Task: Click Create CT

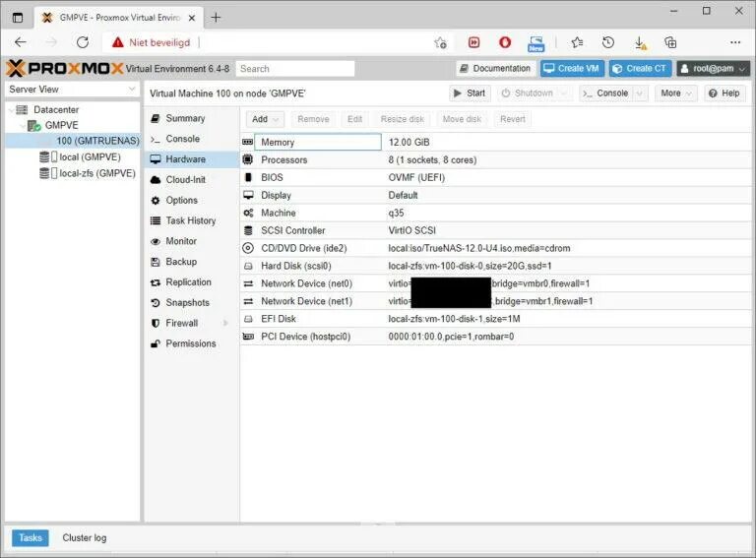Action: tap(640, 69)
